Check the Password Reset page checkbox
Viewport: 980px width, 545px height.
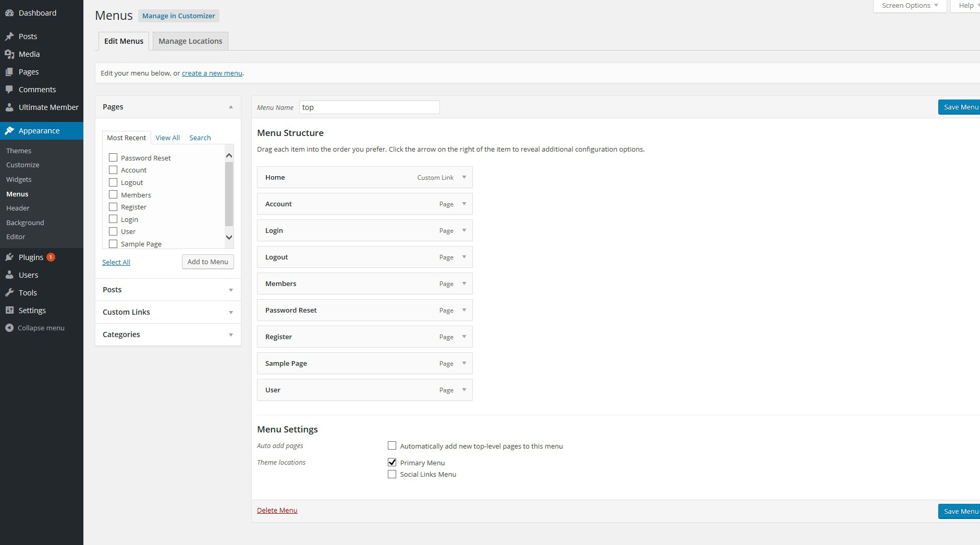pos(113,157)
